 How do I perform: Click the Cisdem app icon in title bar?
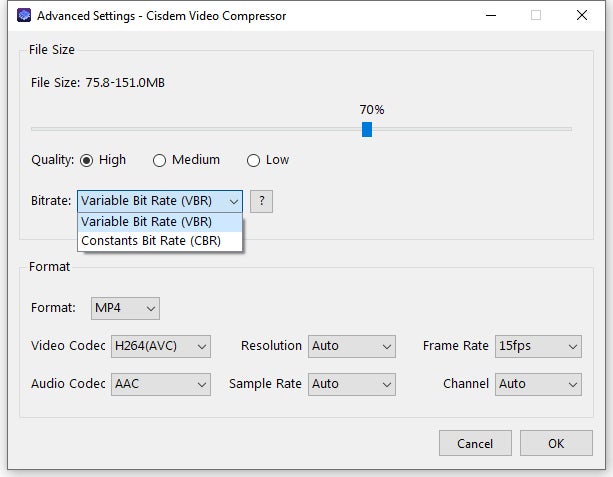click(x=24, y=16)
